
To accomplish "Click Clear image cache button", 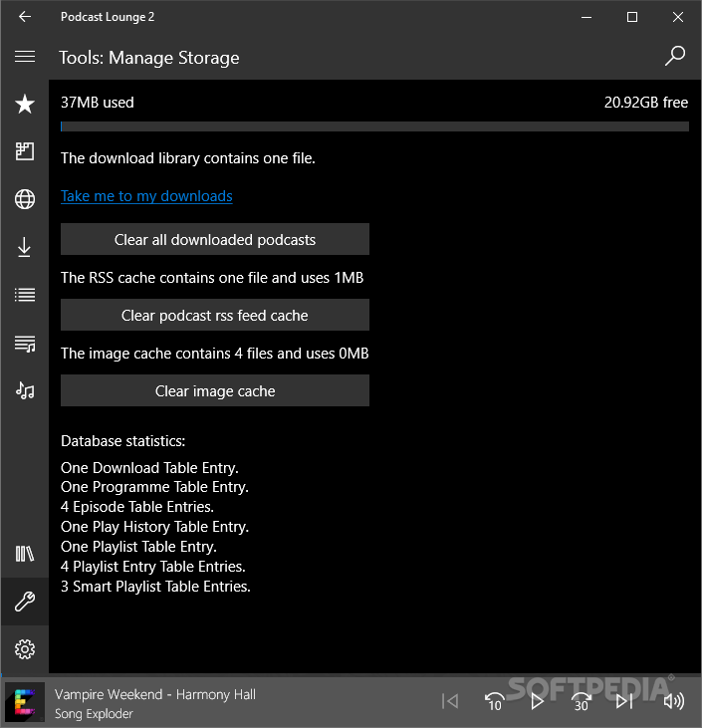I will pos(215,390).
